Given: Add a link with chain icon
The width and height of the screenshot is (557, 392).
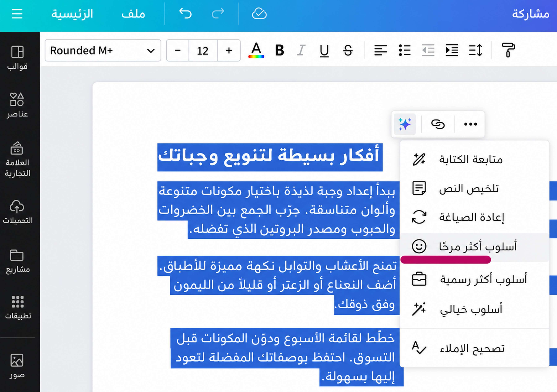Looking at the screenshot, I should pyautogui.click(x=438, y=124).
